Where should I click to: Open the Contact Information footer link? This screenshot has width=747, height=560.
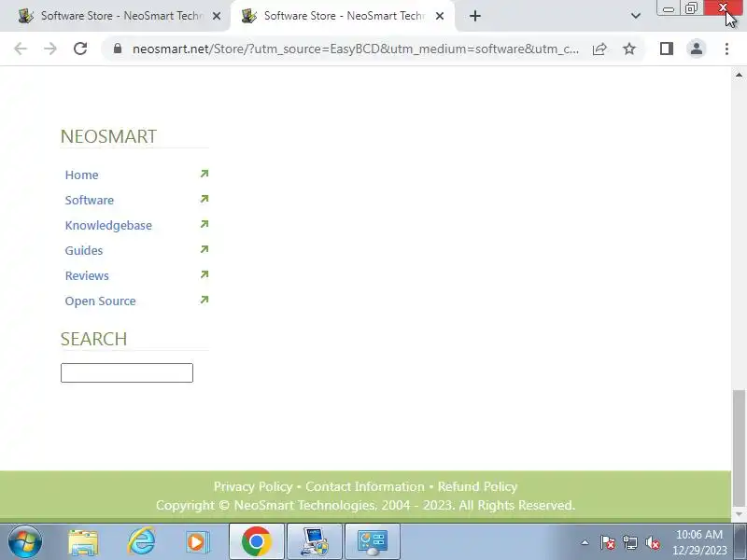(365, 486)
